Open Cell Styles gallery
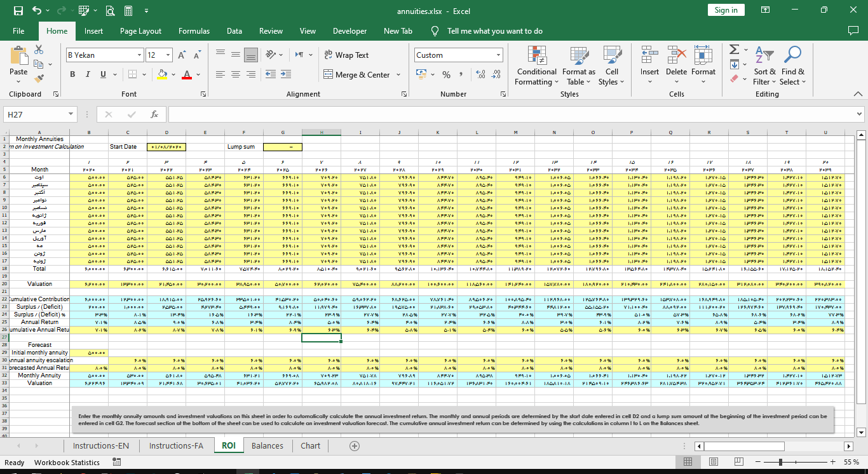This screenshot has height=474, width=868. 611,65
